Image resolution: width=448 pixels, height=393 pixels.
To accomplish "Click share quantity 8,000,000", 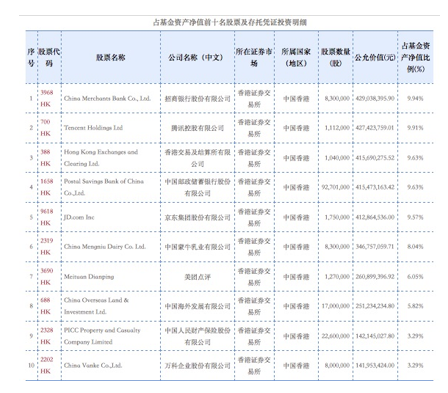I will (x=337, y=365).
